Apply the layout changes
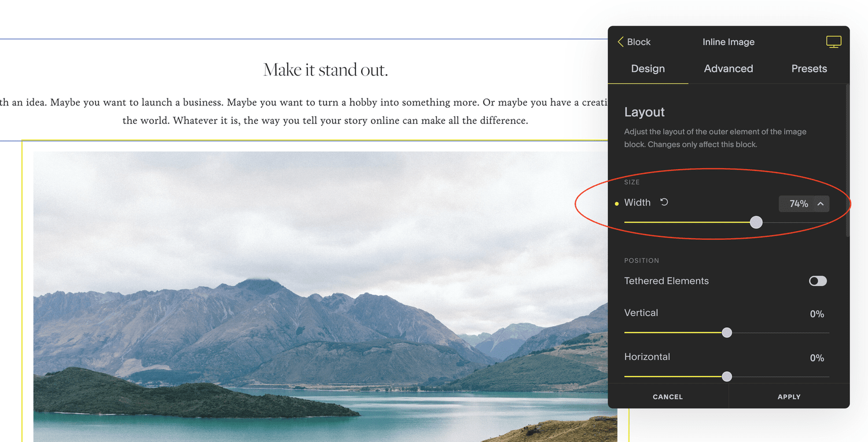This screenshot has width=868, height=442. 789,397
